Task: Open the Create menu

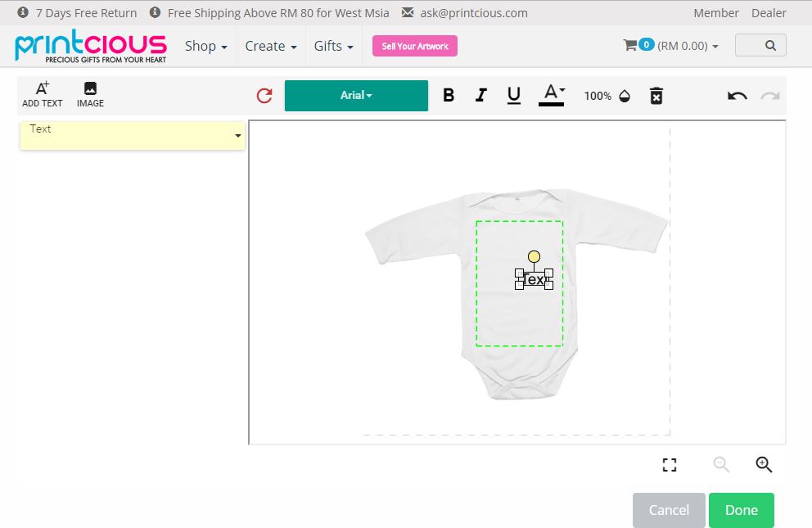Action: coord(271,46)
